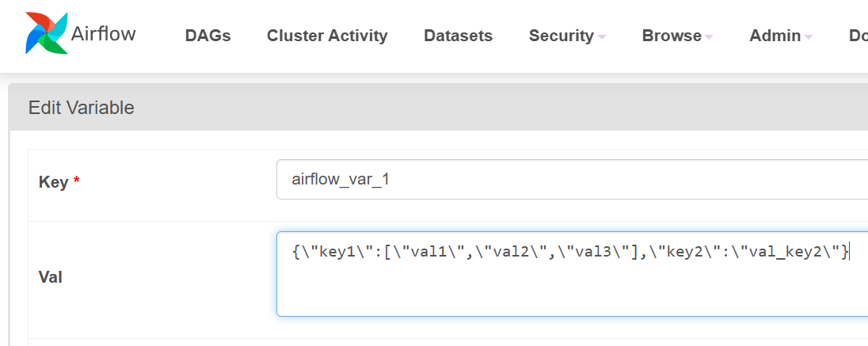This screenshot has width=868, height=346.
Task: Open the Datasets view
Action: click(x=458, y=36)
